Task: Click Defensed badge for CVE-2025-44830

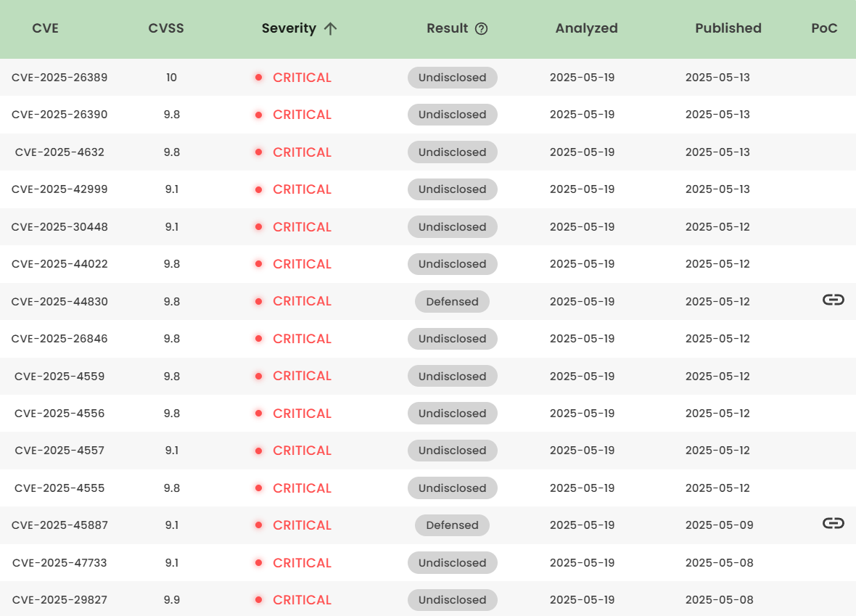Action: tap(452, 302)
